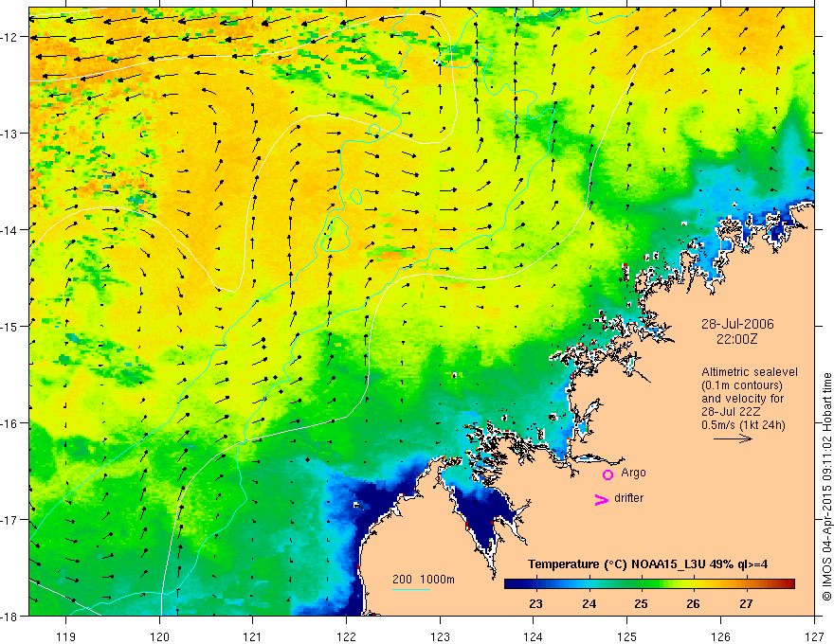This screenshot has height=644, width=834.
Task: Click the '200 1000m' depth legend text
Action: [424, 580]
